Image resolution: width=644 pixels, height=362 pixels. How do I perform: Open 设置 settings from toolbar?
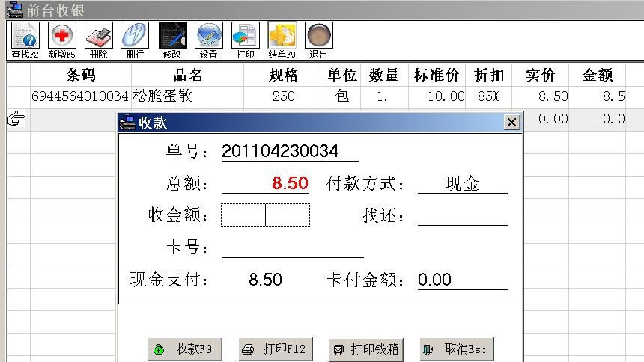(x=209, y=40)
